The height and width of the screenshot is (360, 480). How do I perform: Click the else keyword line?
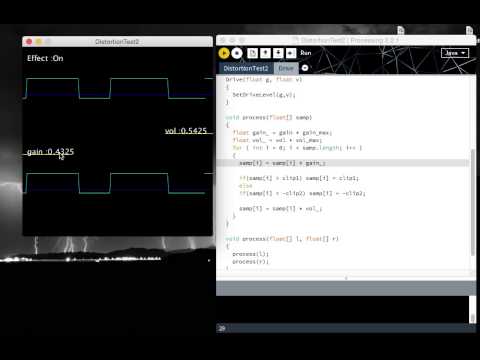click(x=245, y=186)
